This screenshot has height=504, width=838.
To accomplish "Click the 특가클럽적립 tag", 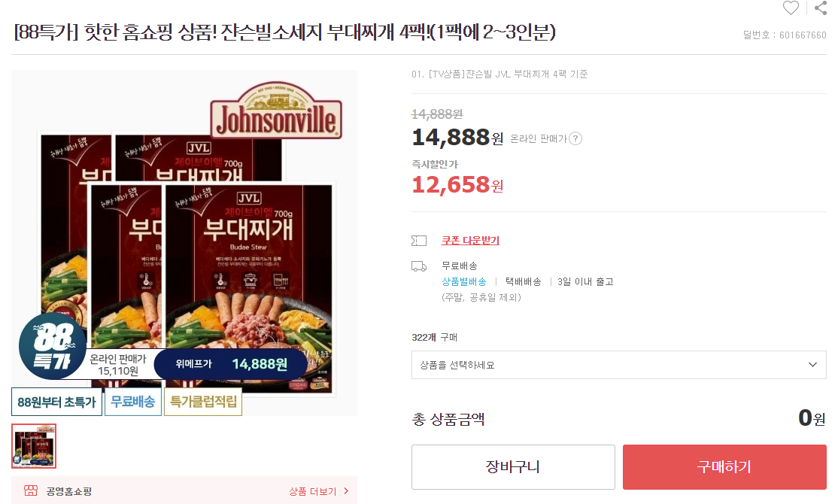I will click(203, 402).
